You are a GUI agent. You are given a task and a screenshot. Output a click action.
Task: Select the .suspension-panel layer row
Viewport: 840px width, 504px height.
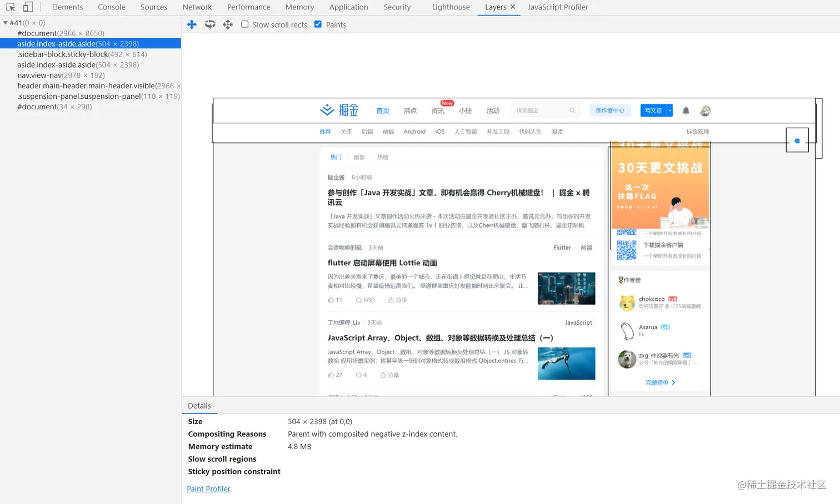coord(91,97)
